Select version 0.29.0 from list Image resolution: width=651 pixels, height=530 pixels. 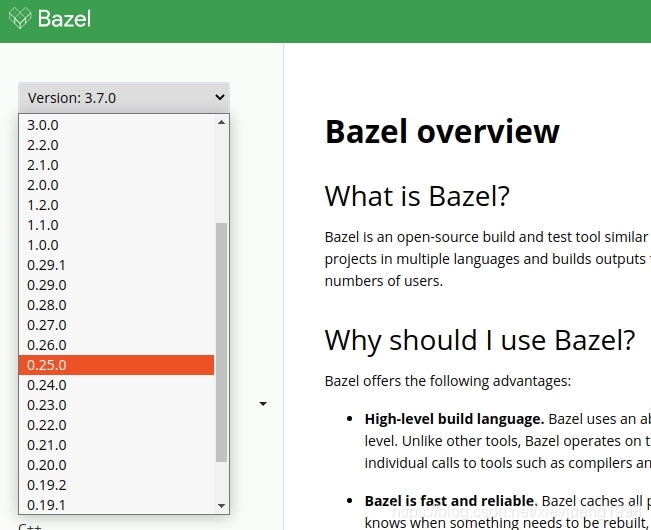point(116,285)
